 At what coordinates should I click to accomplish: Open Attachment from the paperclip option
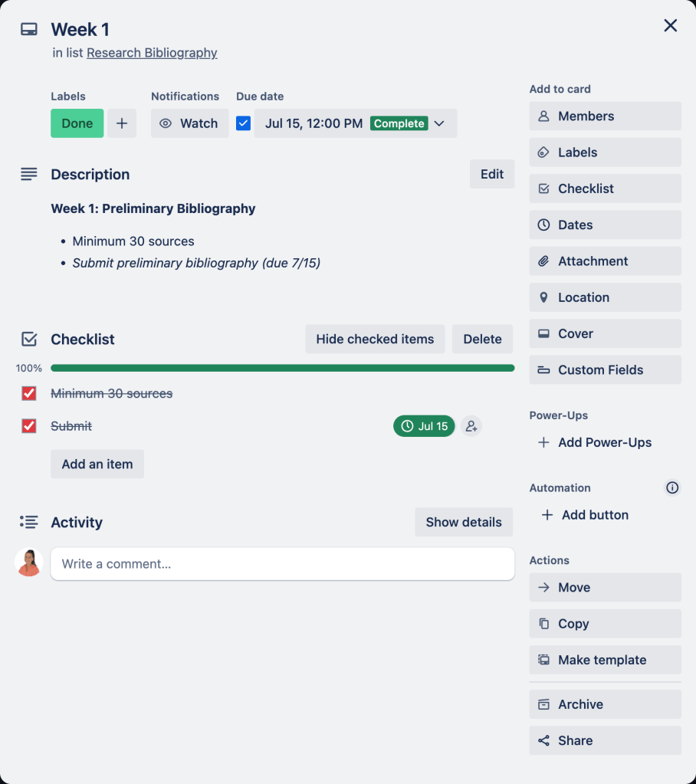(605, 261)
